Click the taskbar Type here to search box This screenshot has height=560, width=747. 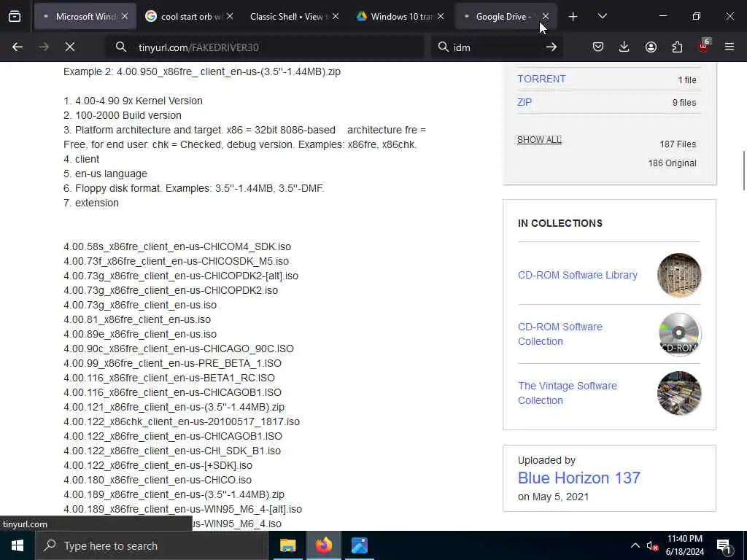152,545
